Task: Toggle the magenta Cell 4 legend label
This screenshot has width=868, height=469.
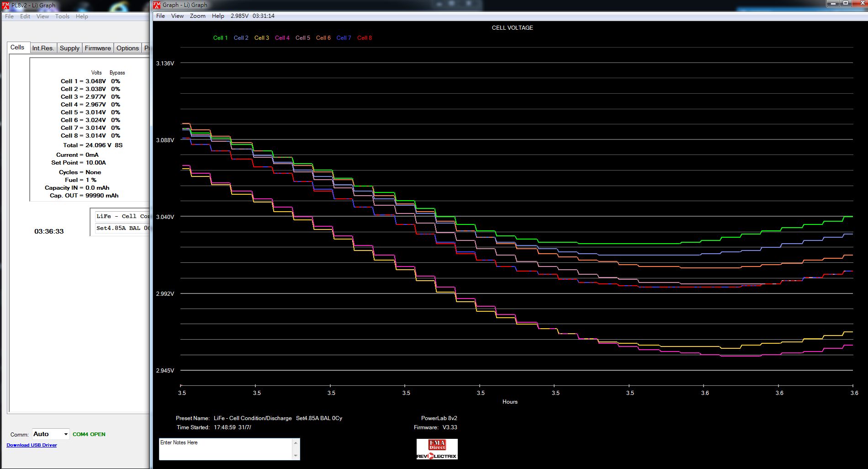Action: coord(282,38)
